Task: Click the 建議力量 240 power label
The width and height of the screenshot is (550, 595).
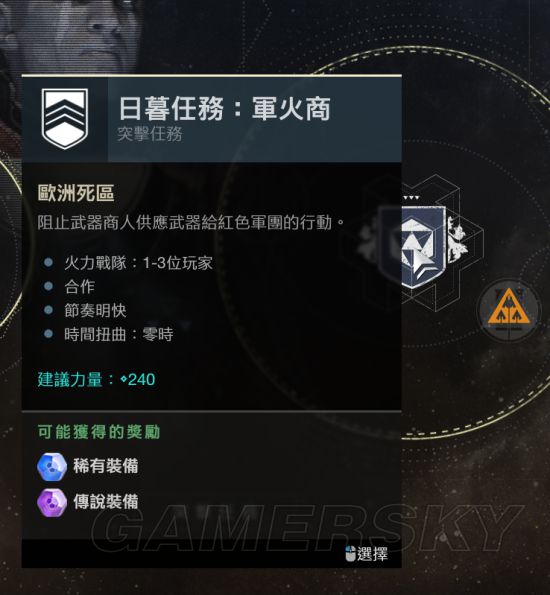Action: [x=96, y=379]
